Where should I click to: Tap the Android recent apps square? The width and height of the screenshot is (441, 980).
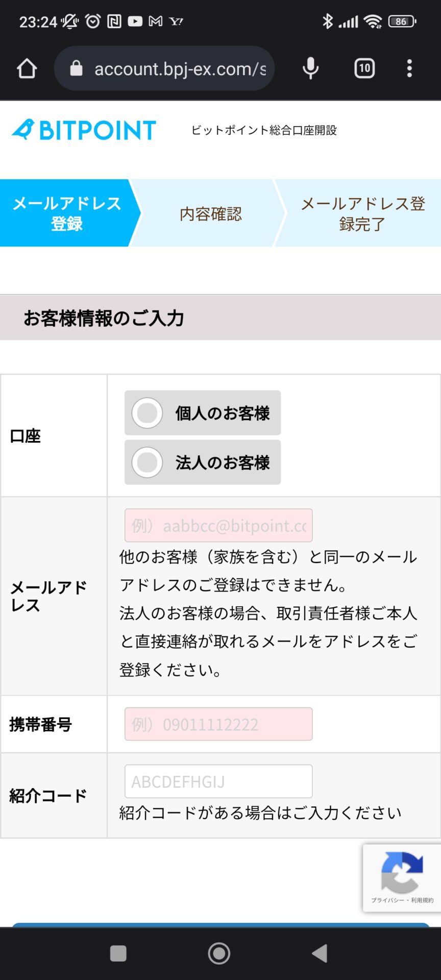[x=118, y=953]
